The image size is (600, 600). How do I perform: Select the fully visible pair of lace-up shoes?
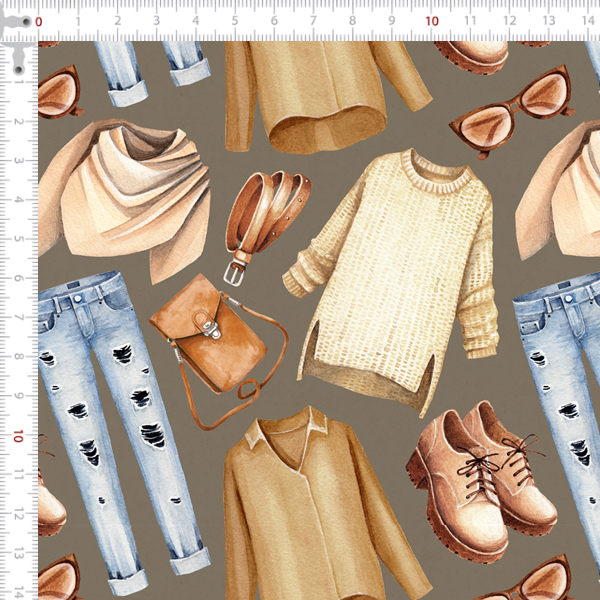pos(481,481)
